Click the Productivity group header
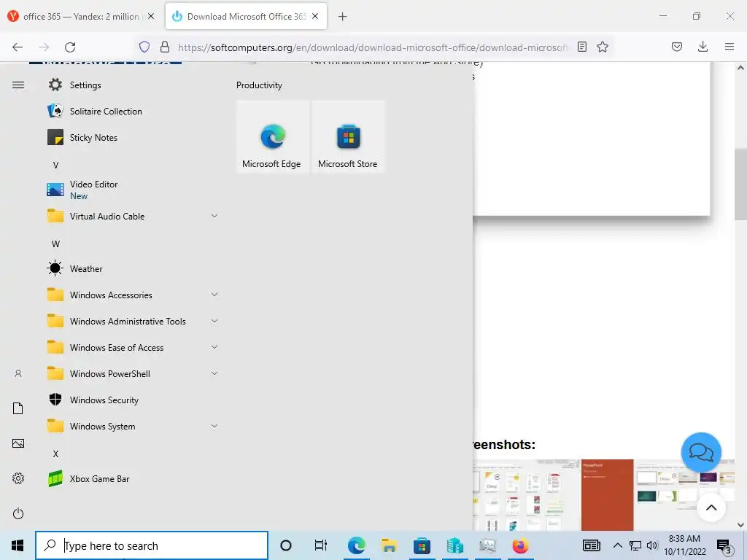The width and height of the screenshot is (747, 560). pyautogui.click(x=259, y=85)
